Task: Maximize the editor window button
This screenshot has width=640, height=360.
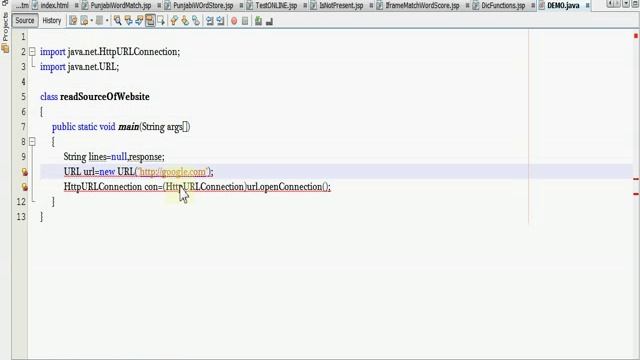Action: 635,4
